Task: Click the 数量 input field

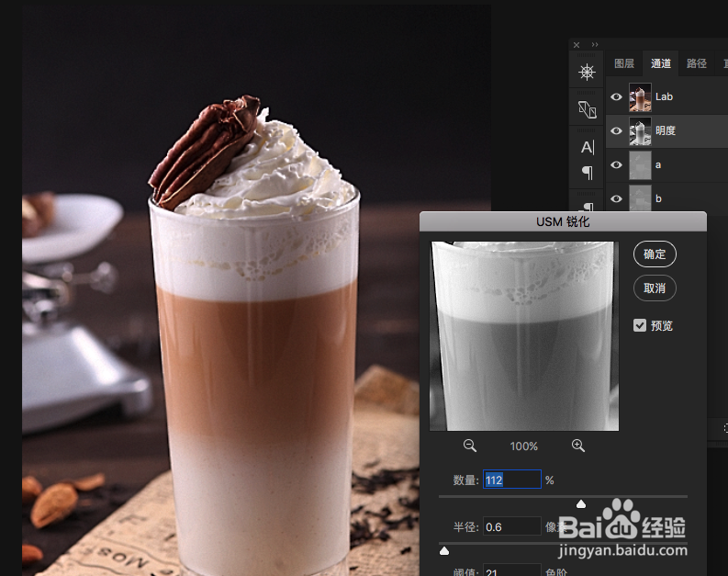Action: (x=512, y=480)
